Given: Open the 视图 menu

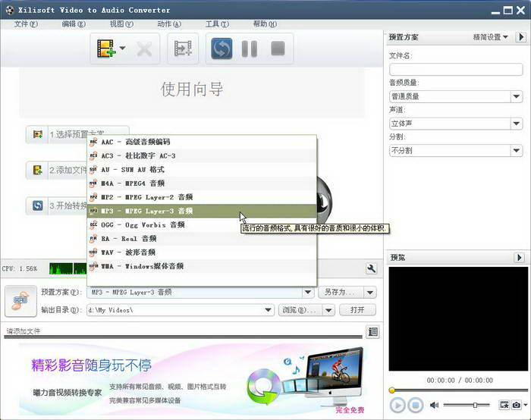Looking at the screenshot, I should (x=121, y=24).
